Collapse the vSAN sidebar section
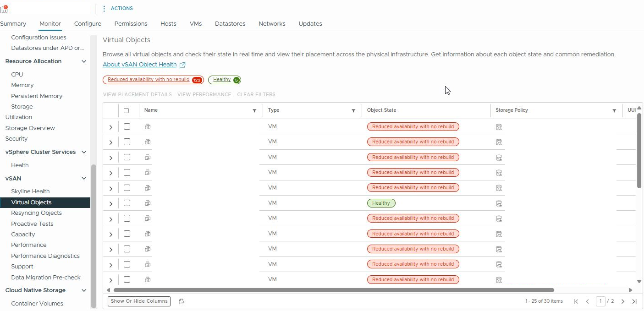644x311 pixels. click(84, 179)
